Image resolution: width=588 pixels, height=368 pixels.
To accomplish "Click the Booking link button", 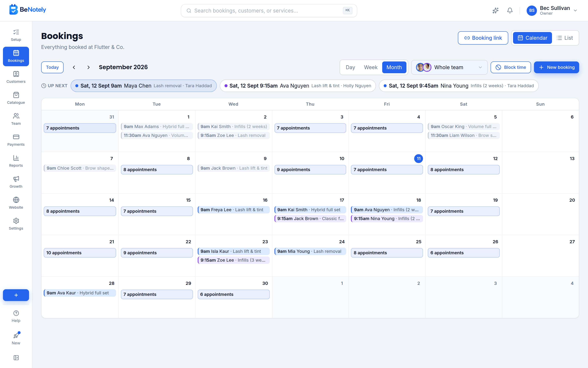I will pyautogui.click(x=483, y=38).
